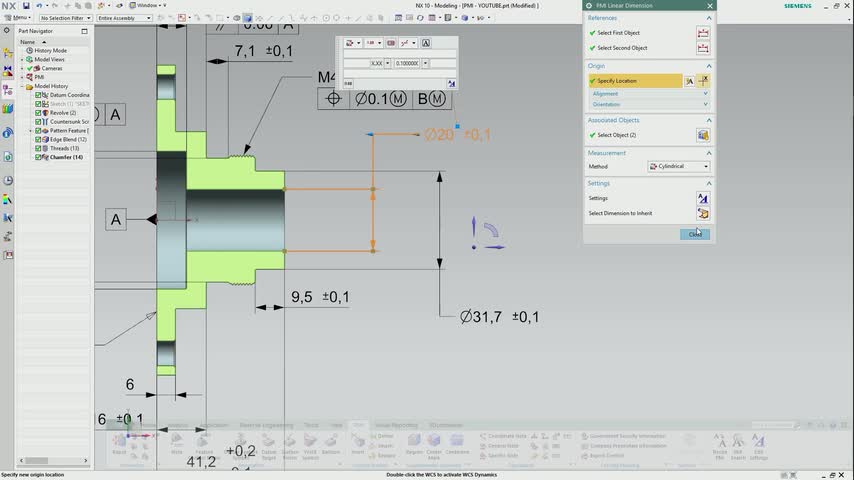This screenshot has width=854, height=480.
Task: Click the origin tool icon with crosshair
Action: (x=704, y=81)
